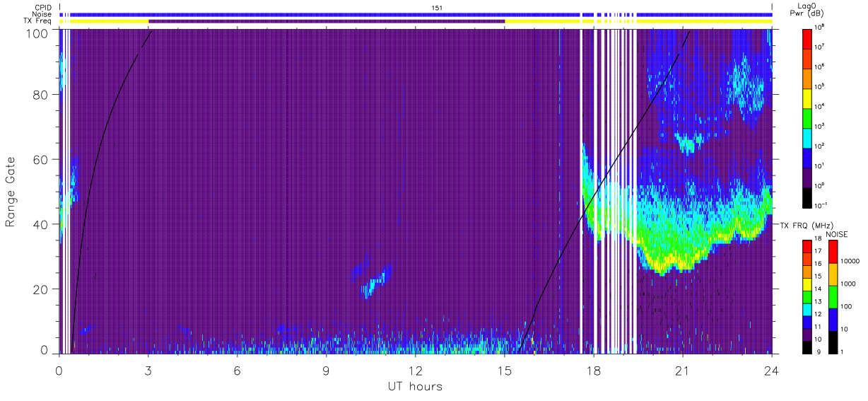Select the 'Noise' row label at top left
Image resolution: width=868 pixels, height=401 pixels.
coord(42,14)
